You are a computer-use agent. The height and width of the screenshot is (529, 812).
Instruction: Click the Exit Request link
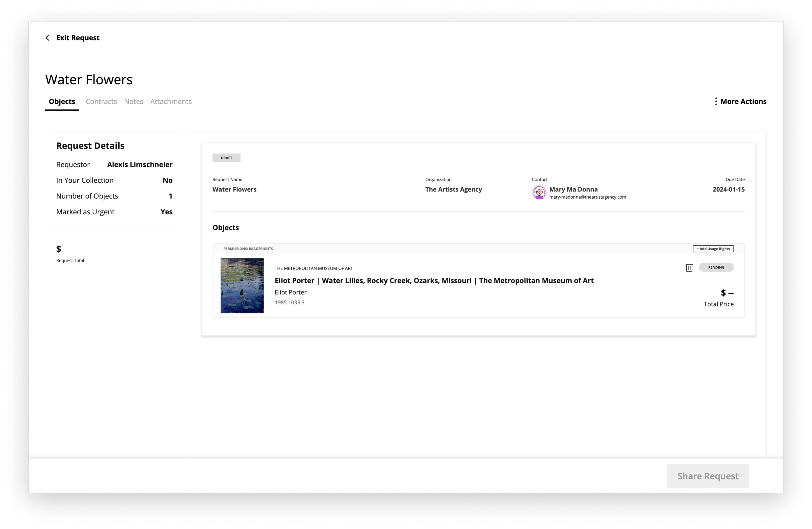[78, 38]
